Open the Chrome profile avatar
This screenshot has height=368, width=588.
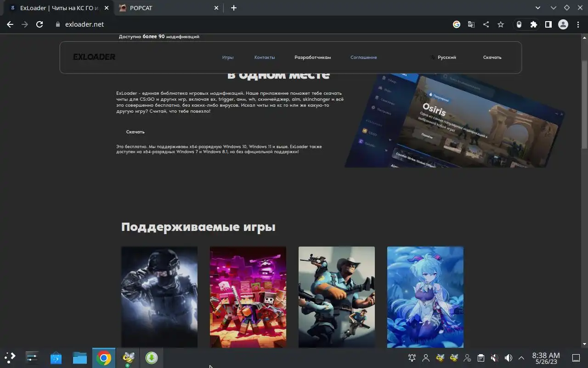click(563, 24)
